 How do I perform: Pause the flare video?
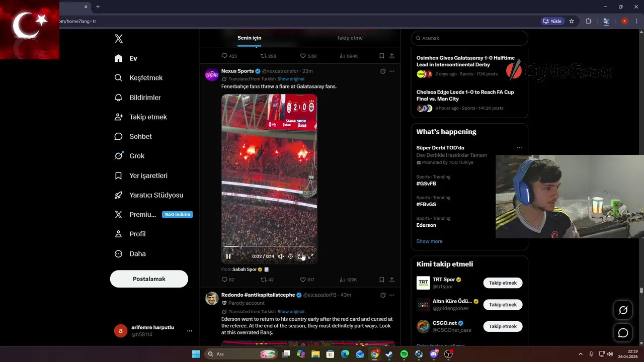[x=228, y=256]
